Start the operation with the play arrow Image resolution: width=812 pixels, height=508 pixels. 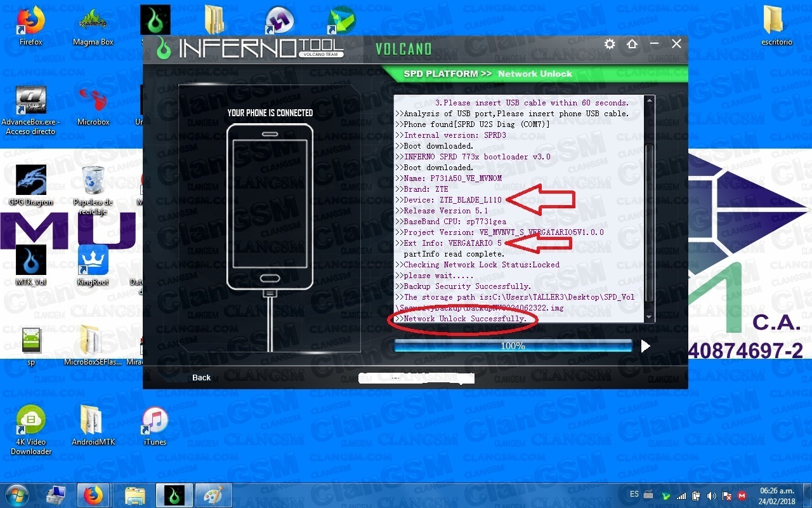point(645,345)
